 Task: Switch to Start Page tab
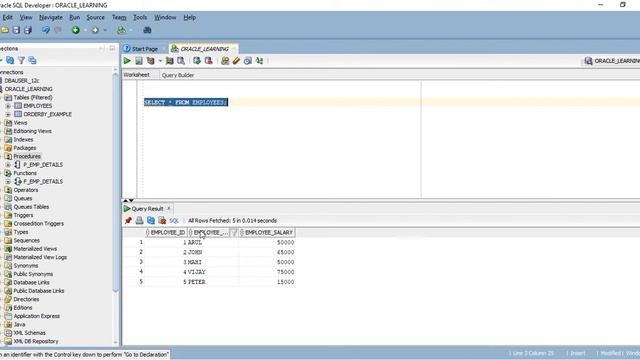coord(145,49)
